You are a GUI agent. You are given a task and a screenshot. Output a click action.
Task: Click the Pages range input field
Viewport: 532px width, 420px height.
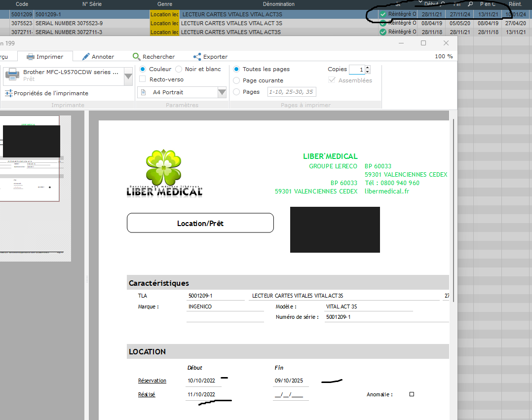tap(291, 92)
